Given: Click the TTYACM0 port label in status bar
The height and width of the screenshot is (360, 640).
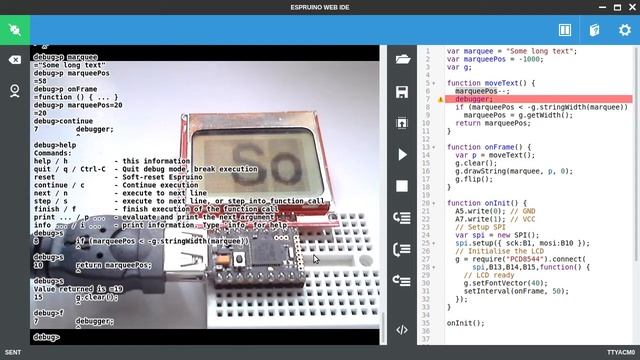Looking at the screenshot, I should pyautogui.click(x=621, y=352).
